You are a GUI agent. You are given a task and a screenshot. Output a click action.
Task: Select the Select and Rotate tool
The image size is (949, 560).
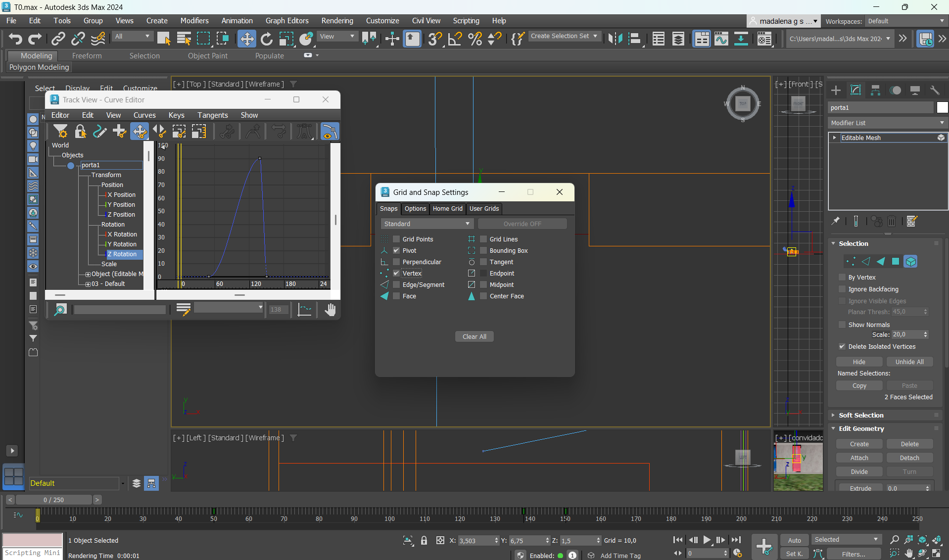[266, 39]
